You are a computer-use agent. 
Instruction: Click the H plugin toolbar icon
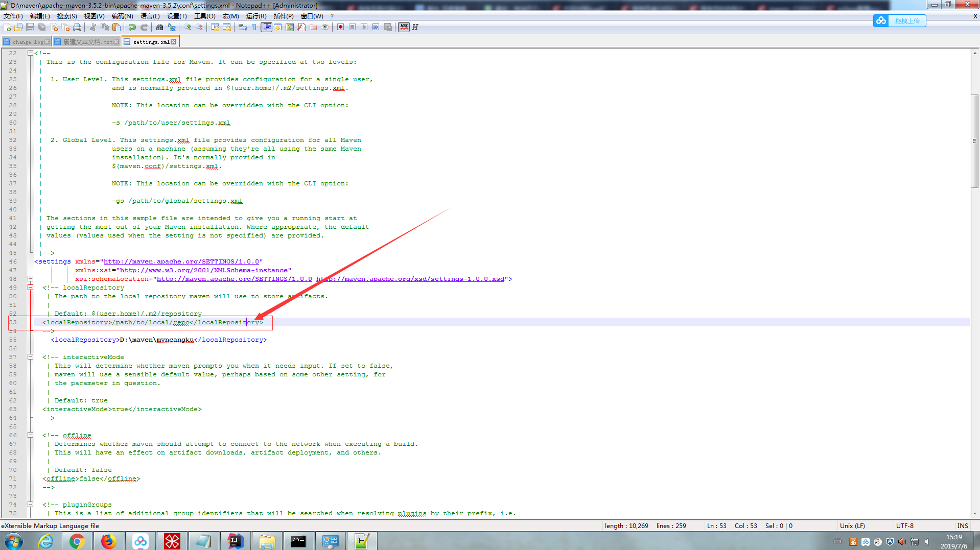415,27
